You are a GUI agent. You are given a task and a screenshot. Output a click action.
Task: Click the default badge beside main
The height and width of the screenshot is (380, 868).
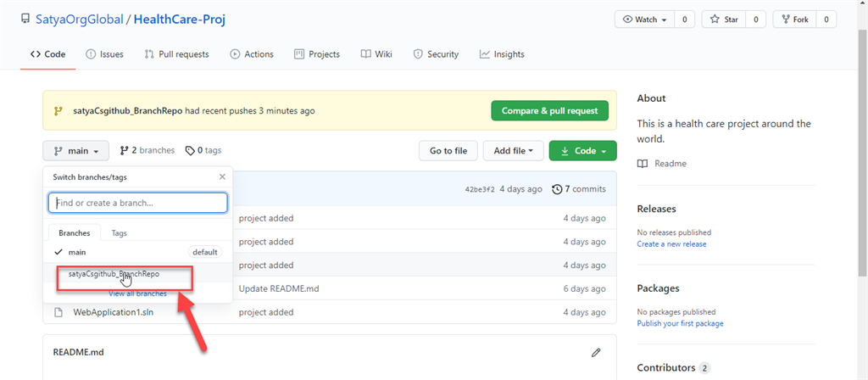coord(205,252)
